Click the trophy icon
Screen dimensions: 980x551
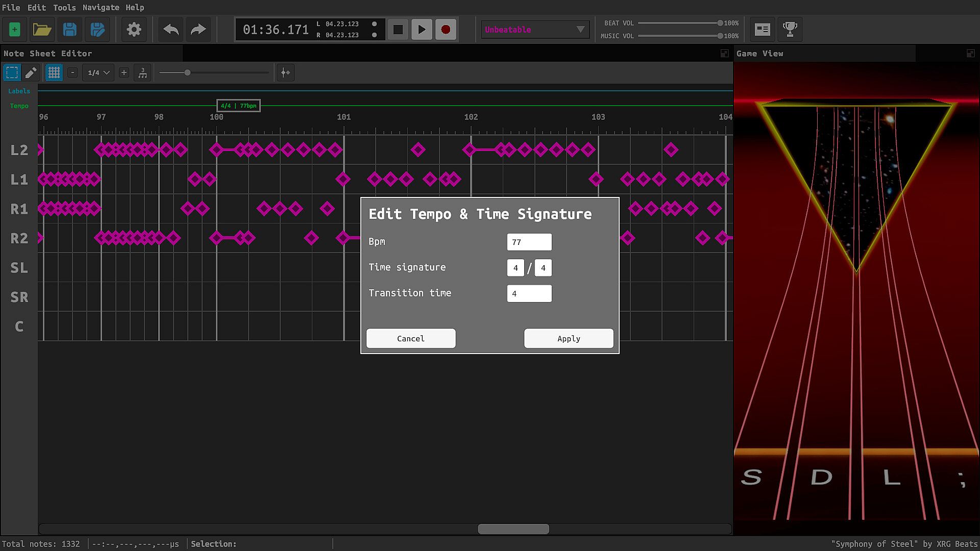(790, 30)
